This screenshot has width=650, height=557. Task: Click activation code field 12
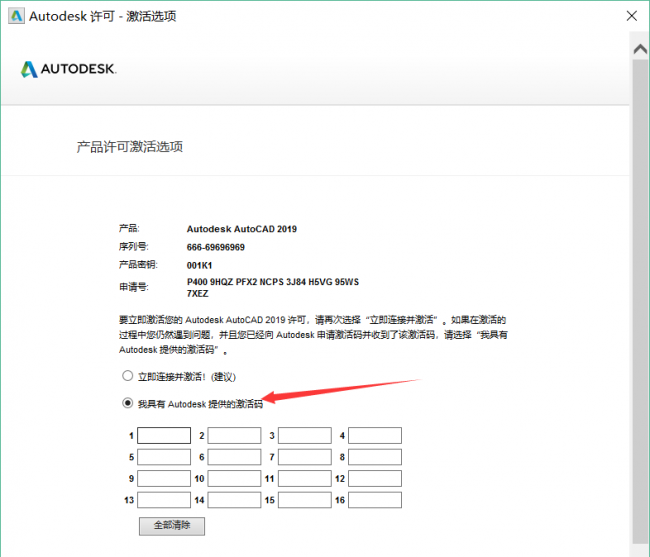pyautogui.click(x=375, y=478)
